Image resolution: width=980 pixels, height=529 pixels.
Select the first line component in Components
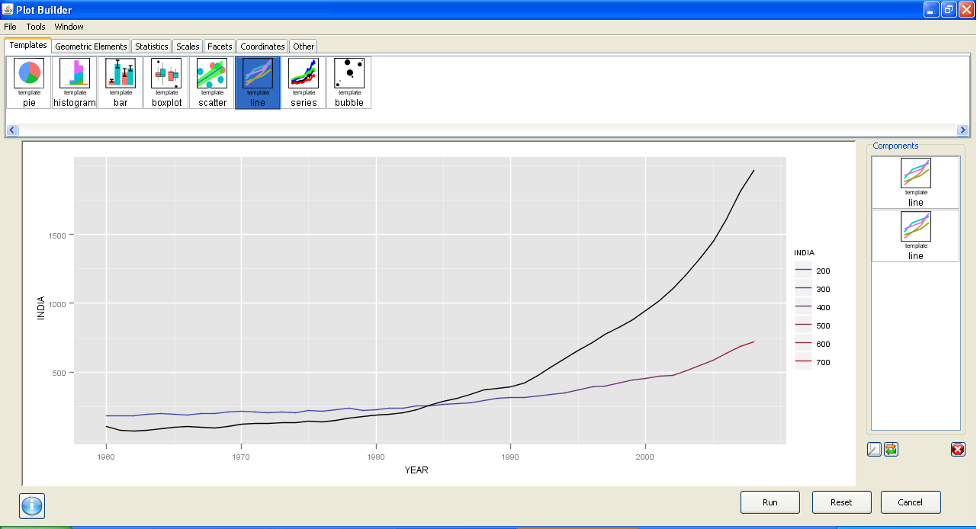click(915, 182)
